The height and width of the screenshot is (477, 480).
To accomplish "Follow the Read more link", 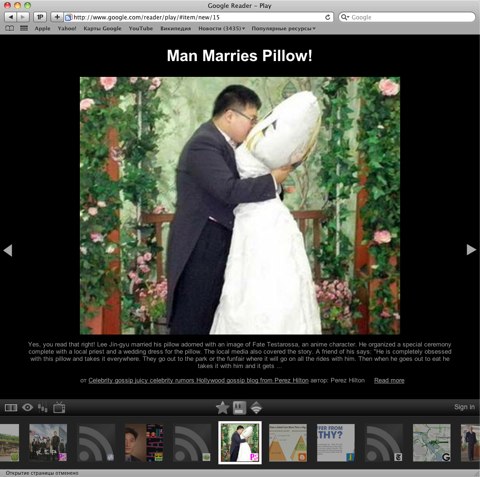I will (389, 380).
